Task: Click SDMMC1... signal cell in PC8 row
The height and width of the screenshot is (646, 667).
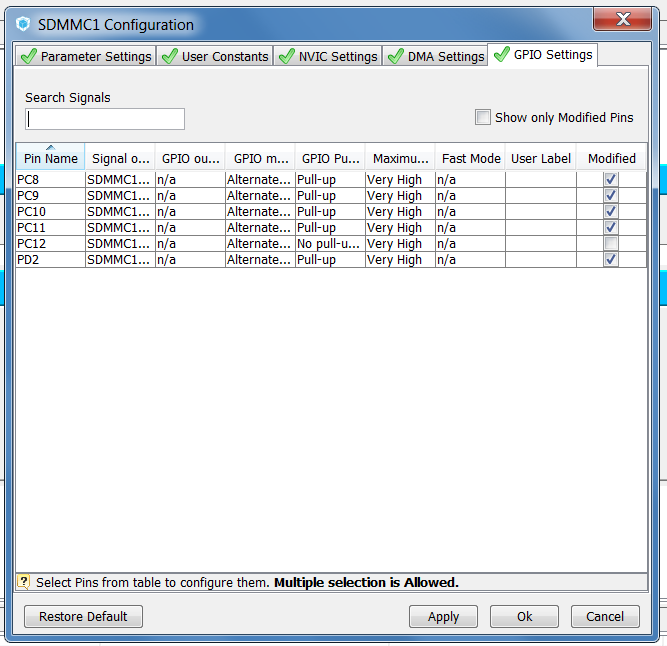Action: point(120,179)
